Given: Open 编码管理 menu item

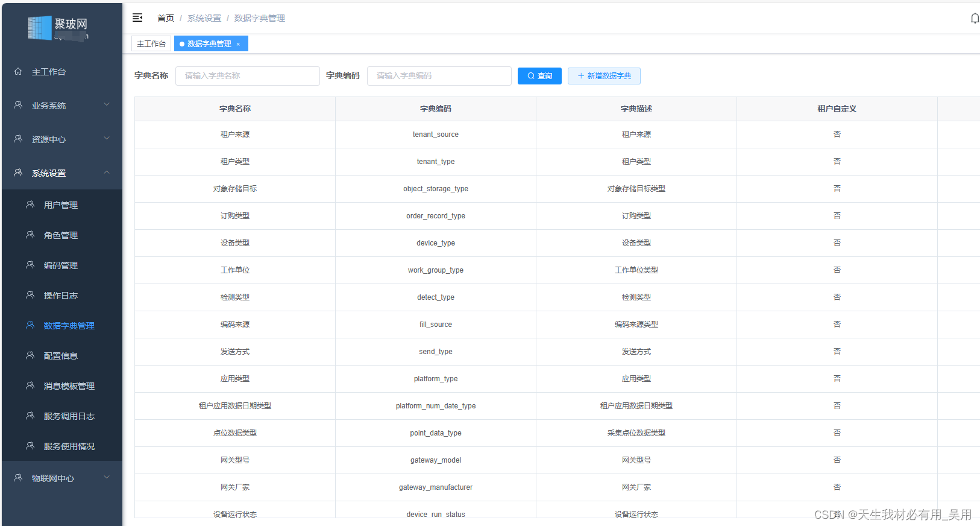Looking at the screenshot, I should pos(62,265).
